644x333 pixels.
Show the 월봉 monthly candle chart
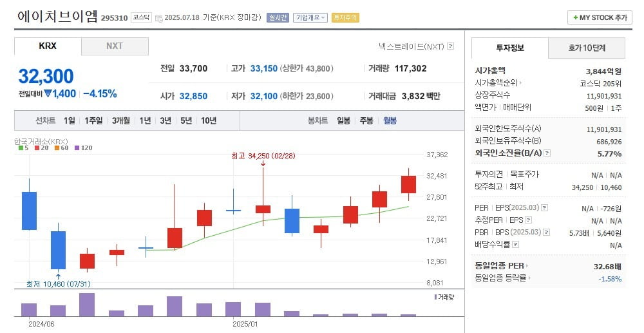[x=390, y=120]
